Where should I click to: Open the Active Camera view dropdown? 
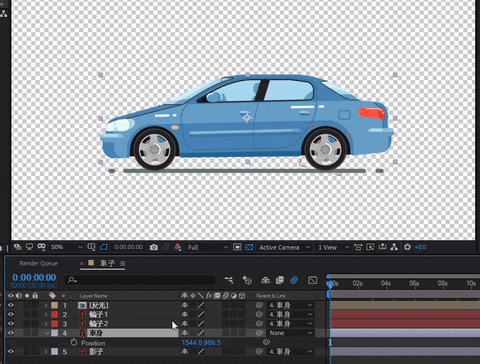click(x=284, y=247)
